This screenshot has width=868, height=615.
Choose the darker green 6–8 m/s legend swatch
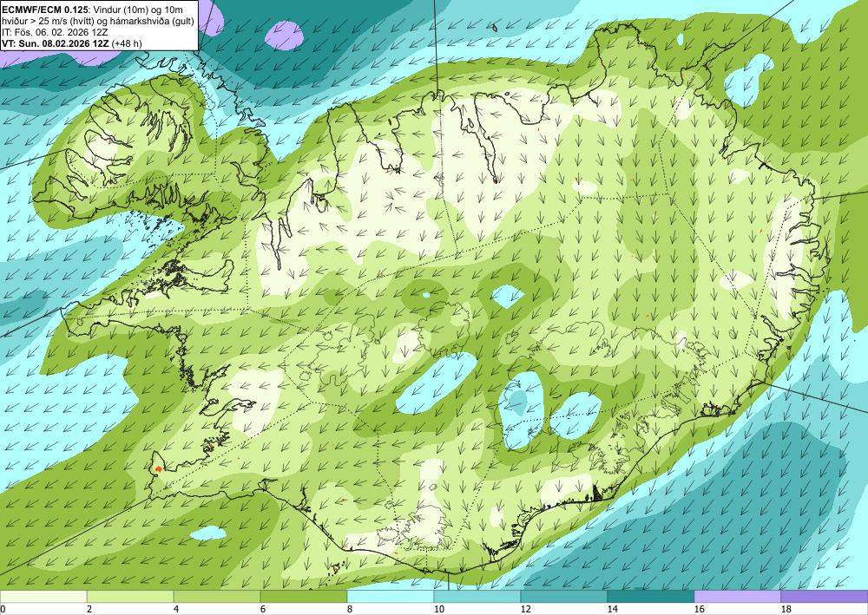pos(304,597)
